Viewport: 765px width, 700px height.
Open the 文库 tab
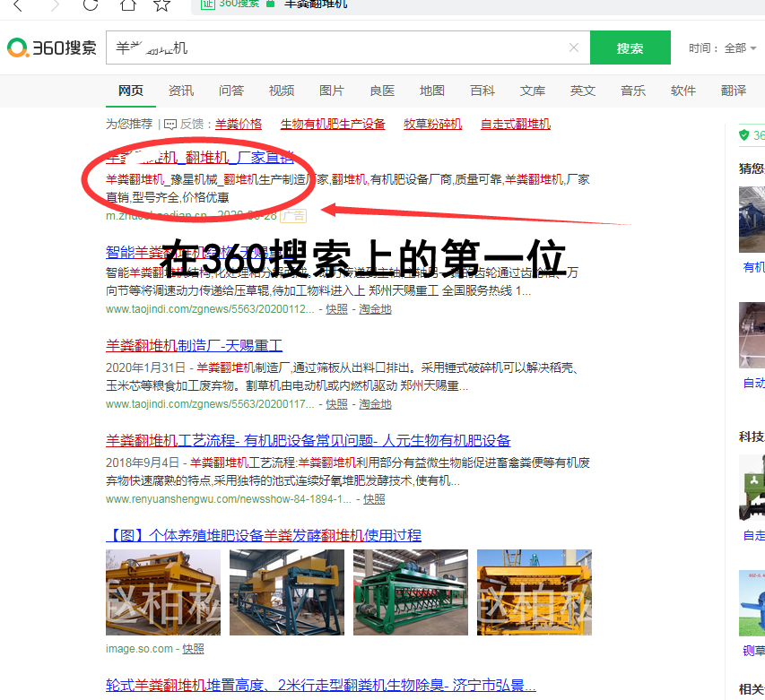(533, 91)
